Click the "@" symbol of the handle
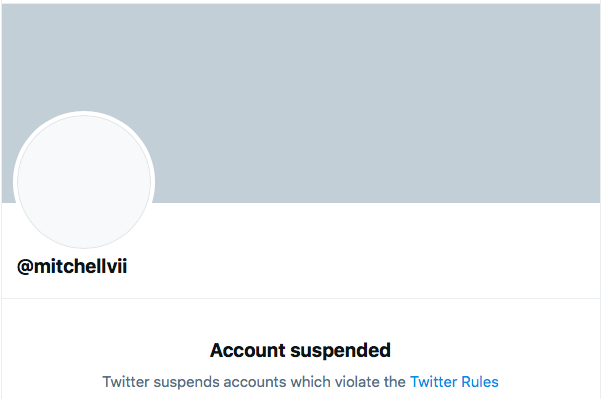Image resolution: width=608 pixels, height=399 pixels. 25,267
